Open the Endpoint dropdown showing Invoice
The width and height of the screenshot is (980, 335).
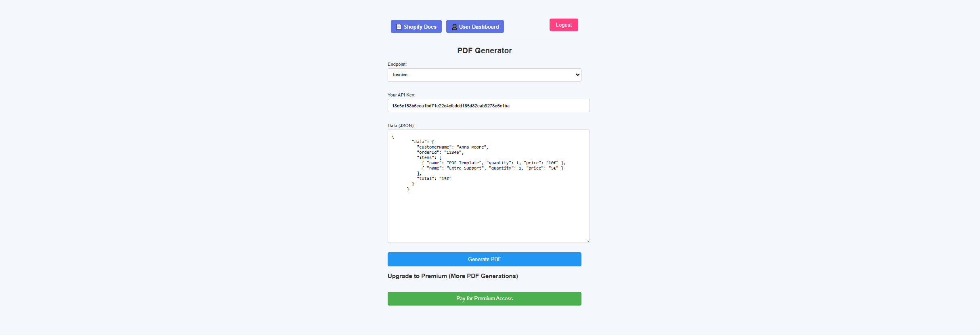[x=484, y=75]
